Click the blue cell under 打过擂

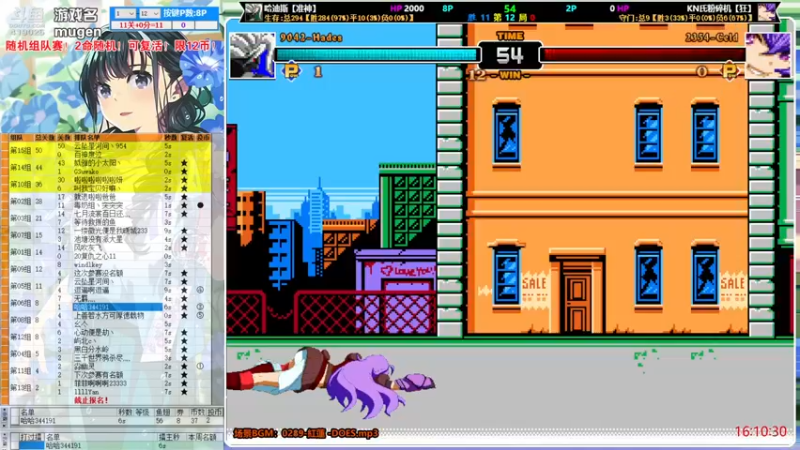click(31, 445)
